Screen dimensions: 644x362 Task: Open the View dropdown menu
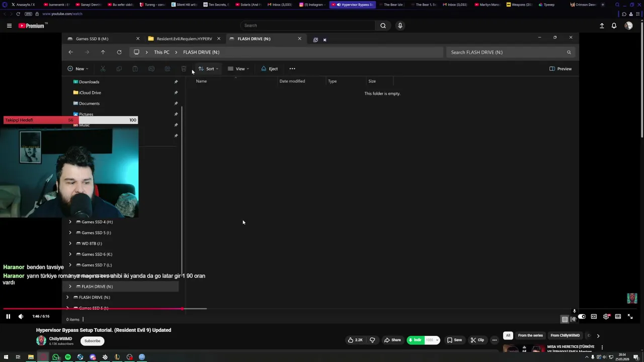tap(238, 69)
